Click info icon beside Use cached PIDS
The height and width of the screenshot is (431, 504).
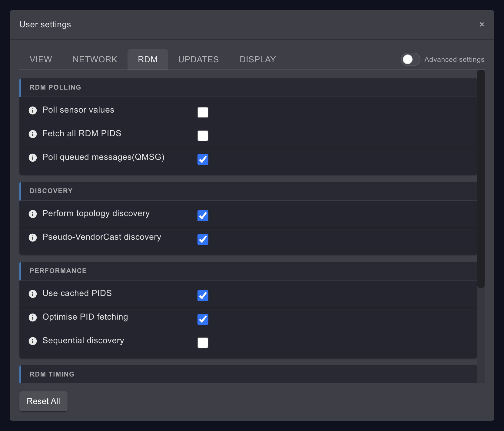pyautogui.click(x=33, y=294)
